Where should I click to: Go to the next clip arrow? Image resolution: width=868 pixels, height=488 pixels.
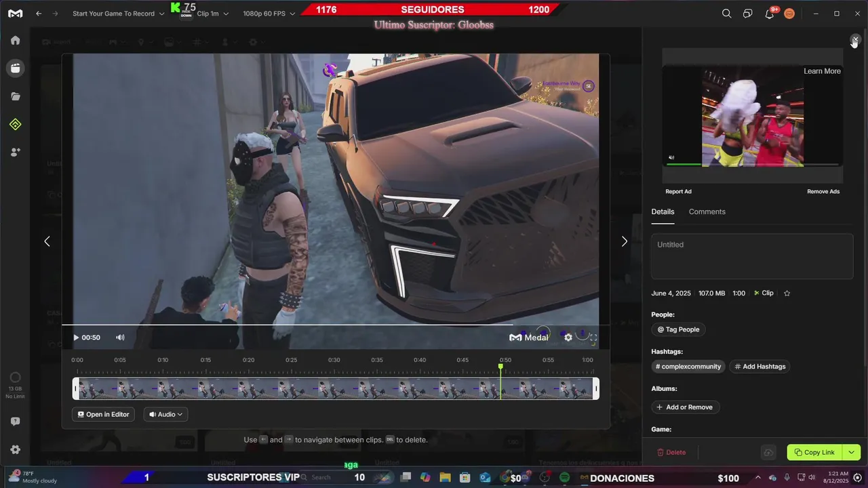pos(625,241)
